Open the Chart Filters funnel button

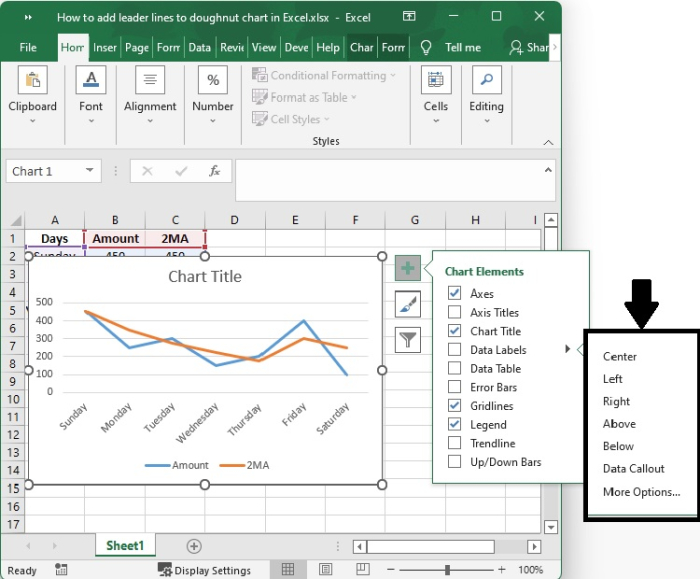point(408,340)
